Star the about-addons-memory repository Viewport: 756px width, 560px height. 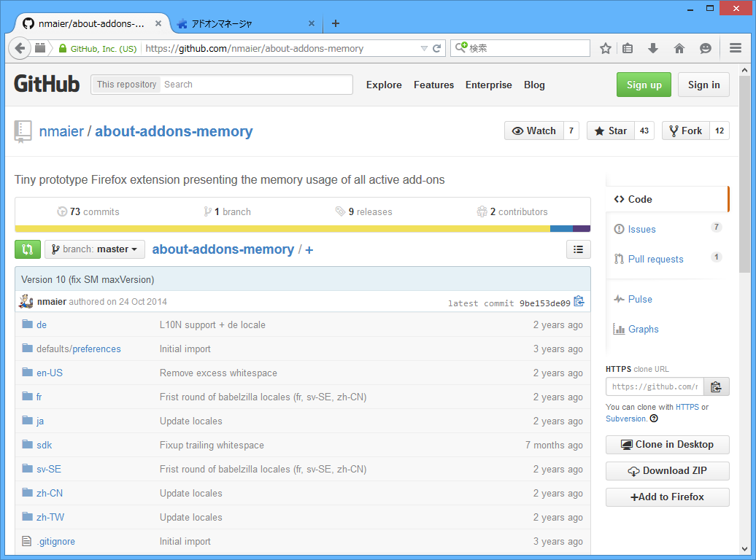point(610,131)
